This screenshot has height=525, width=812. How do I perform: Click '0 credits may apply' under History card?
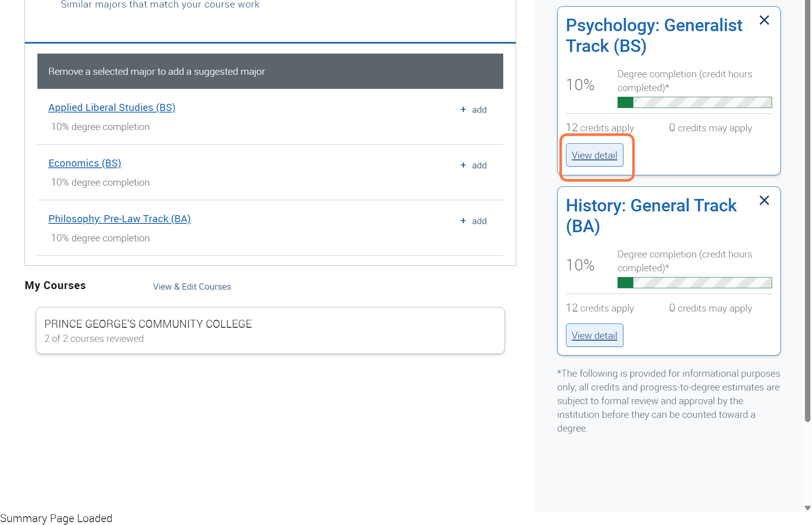tap(710, 308)
